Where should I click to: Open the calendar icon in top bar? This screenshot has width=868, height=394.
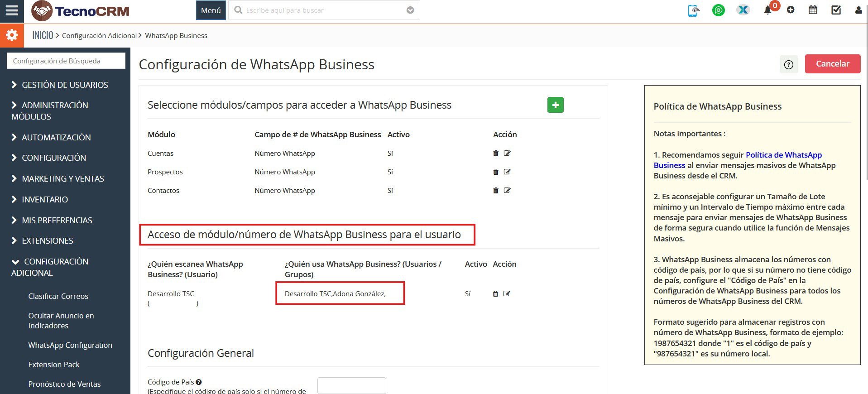(x=813, y=10)
